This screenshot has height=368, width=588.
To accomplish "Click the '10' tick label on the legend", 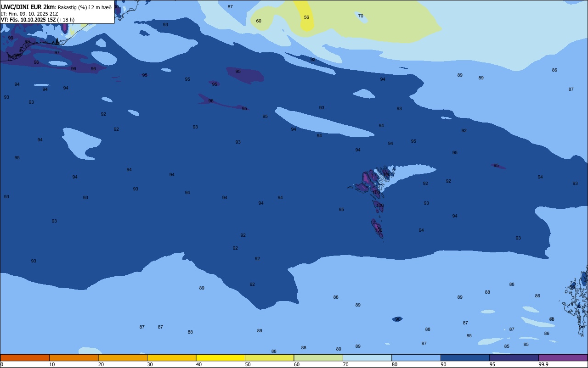I will 52,364.
